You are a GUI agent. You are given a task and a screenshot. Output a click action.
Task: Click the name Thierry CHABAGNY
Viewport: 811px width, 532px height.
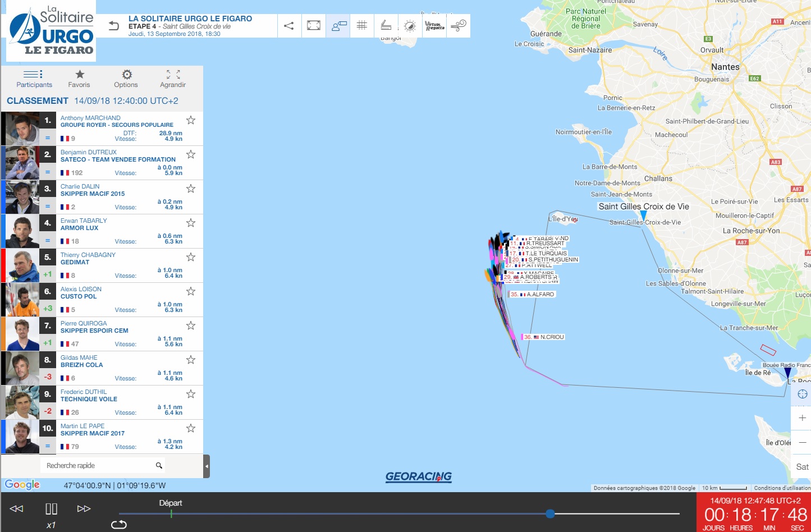tap(88, 255)
